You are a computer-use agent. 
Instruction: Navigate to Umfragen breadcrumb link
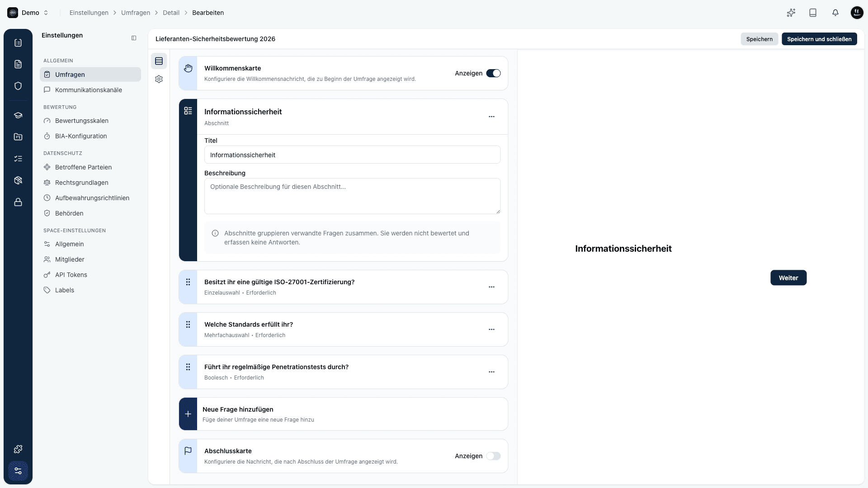click(x=136, y=13)
